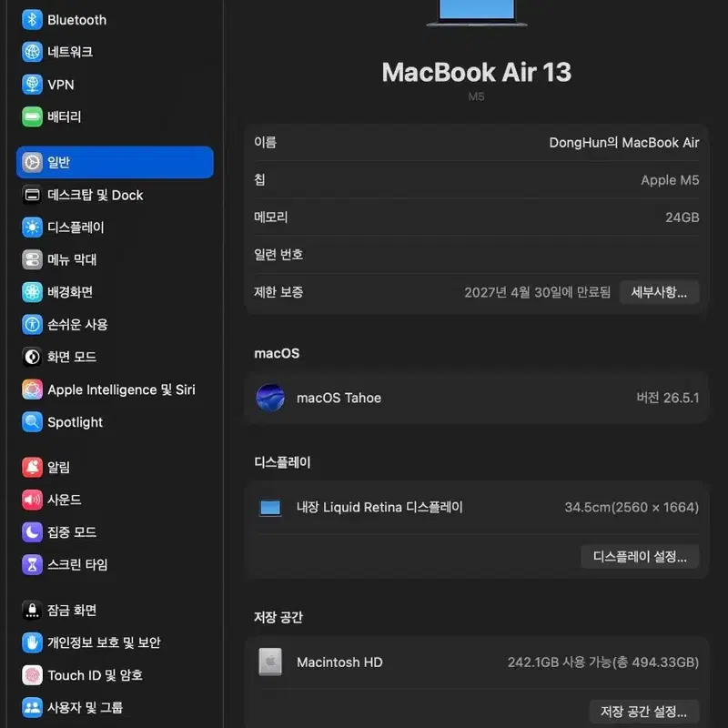The width and height of the screenshot is (728, 728).
Task: Click the macOS Tahoe logo icon
Action: click(270, 398)
